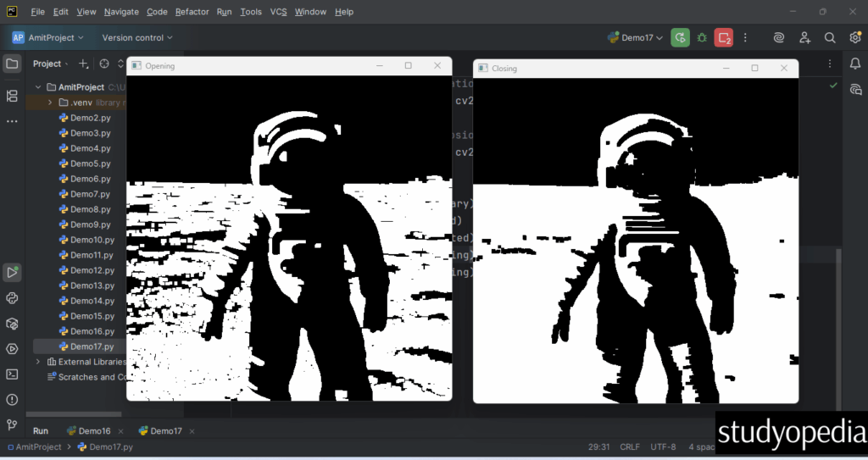Open Search Everywhere magnifier
This screenshot has width=868, height=460.
click(830, 37)
